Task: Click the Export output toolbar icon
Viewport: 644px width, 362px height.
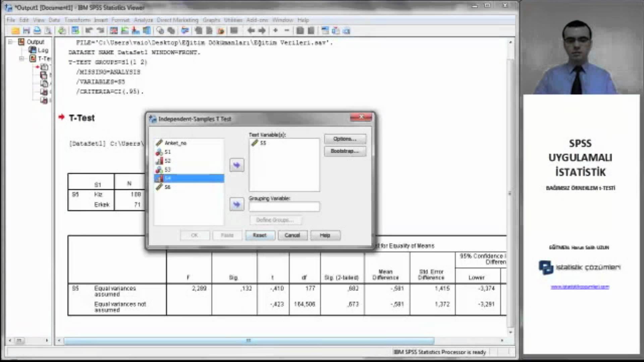Action: [62, 31]
